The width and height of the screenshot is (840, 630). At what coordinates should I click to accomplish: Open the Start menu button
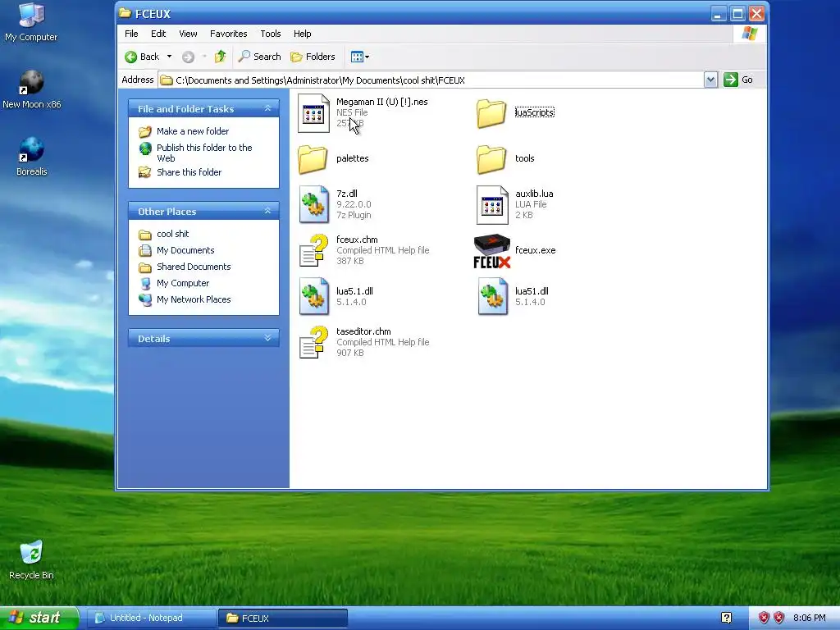pyautogui.click(x=39, y=618)
